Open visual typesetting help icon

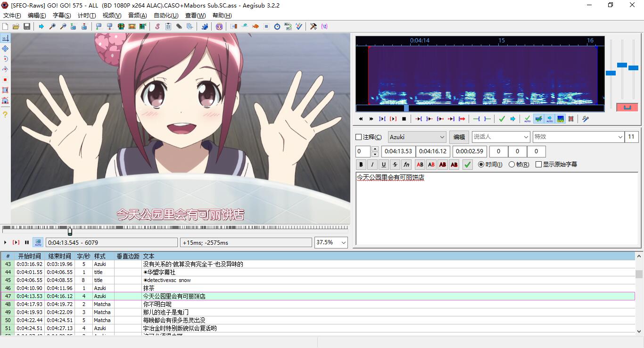pyautogui.click(x=5, y=115)
